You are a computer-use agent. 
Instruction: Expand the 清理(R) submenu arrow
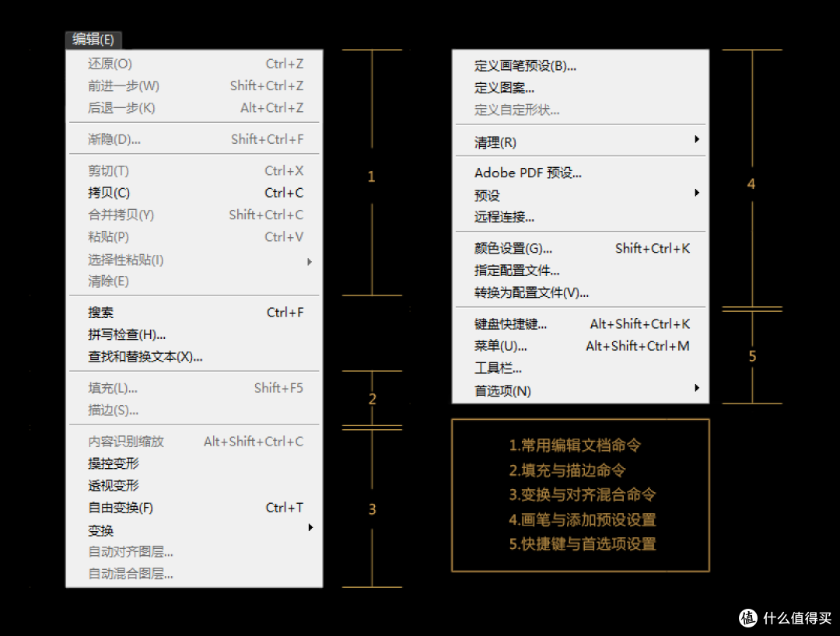[698, 142]
